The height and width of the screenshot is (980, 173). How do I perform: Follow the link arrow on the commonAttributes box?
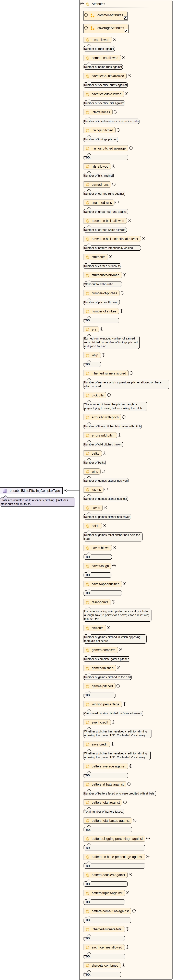pos(125,18)
